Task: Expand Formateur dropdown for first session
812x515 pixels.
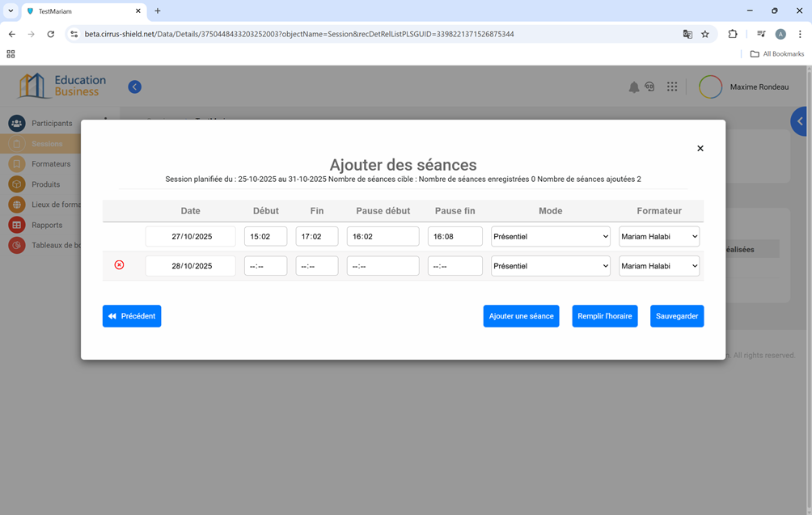Action: pyautogui.click(x=658, y=236)
